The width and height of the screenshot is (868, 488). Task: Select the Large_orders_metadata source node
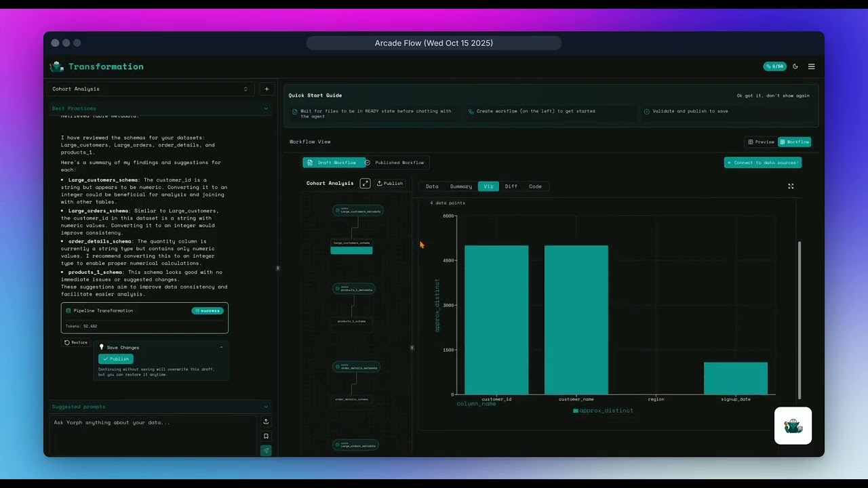point(356,445)
